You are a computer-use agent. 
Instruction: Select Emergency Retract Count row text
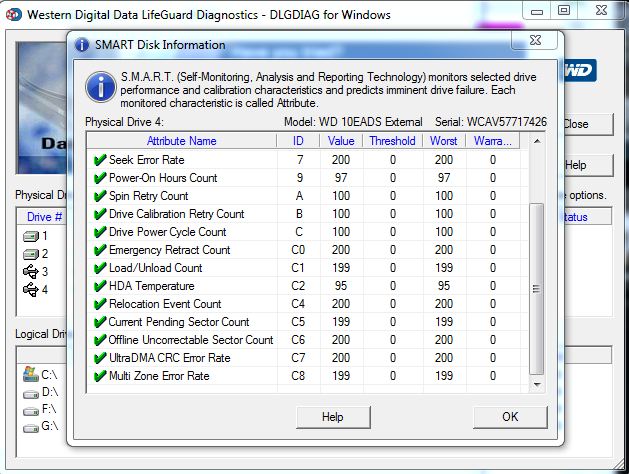(169, 250)
